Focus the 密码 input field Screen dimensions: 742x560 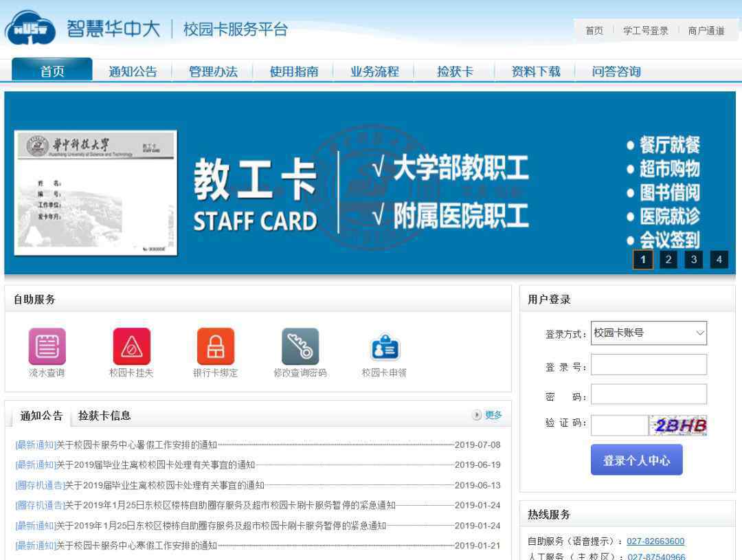click(649, 394)
